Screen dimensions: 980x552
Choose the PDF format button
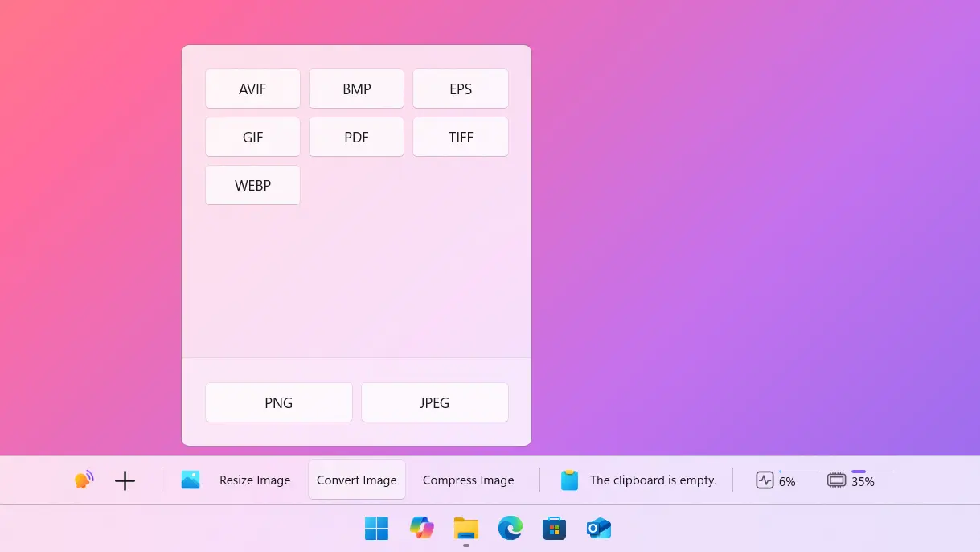click(356, 137)
